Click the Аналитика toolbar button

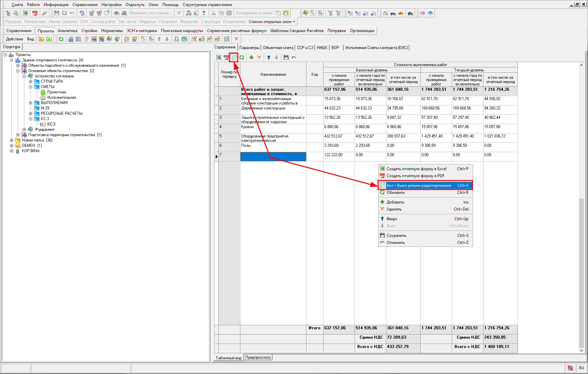pos(67,31)
